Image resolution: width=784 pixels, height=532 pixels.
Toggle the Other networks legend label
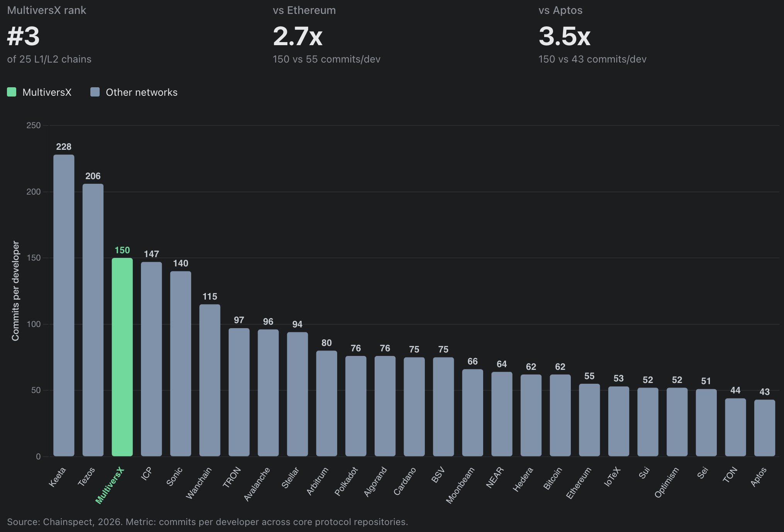pos(141,92)
